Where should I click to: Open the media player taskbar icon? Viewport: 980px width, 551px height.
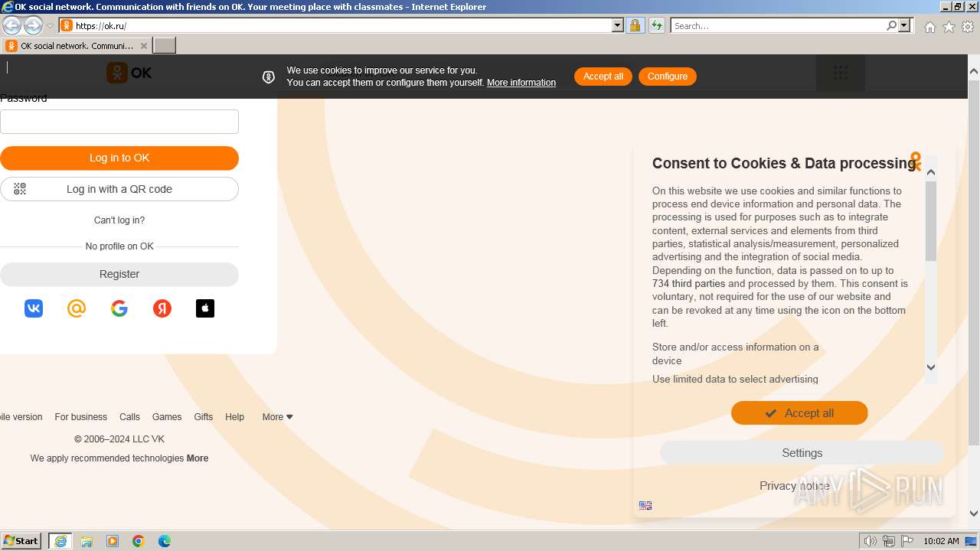coord(113,541)
